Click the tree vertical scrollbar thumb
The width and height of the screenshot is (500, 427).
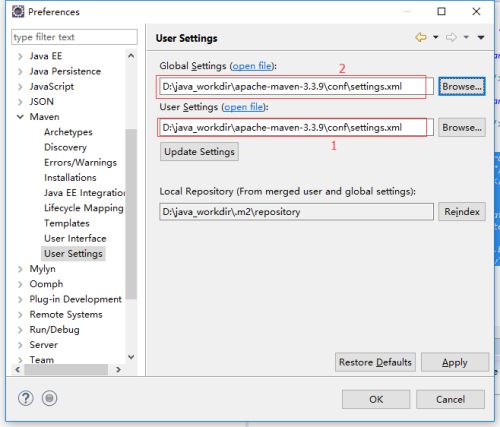tap(131, 214)
